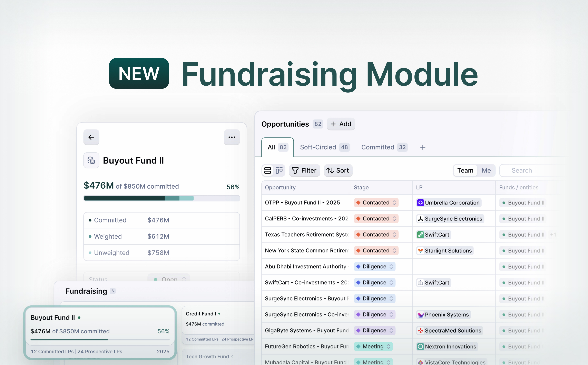Select Team in the Team/Me toggle
Image resolution: width=588 pixels, height=365 pixels.
tap(465, 170)
